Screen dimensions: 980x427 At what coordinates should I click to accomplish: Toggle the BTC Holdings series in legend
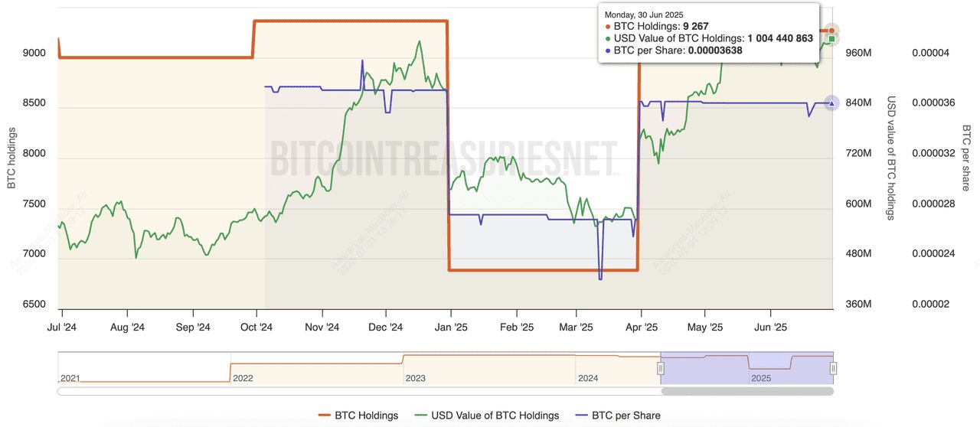[x=366, y=416]
